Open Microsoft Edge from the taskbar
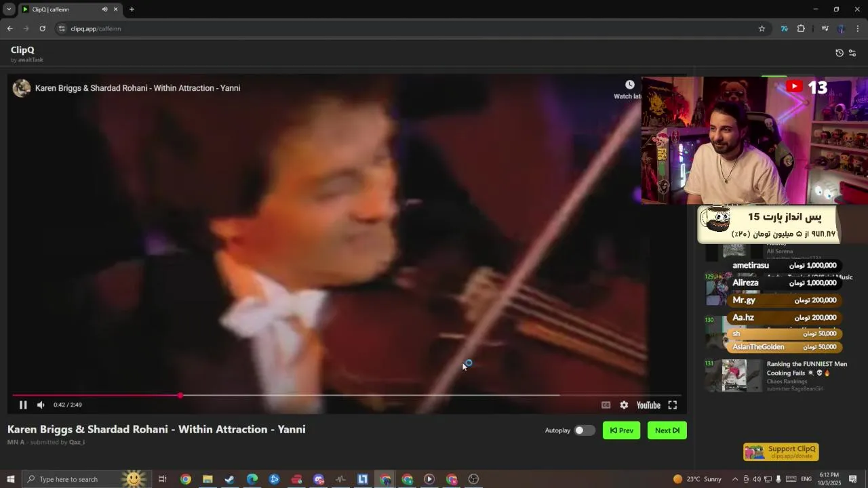 coord(252,479)
